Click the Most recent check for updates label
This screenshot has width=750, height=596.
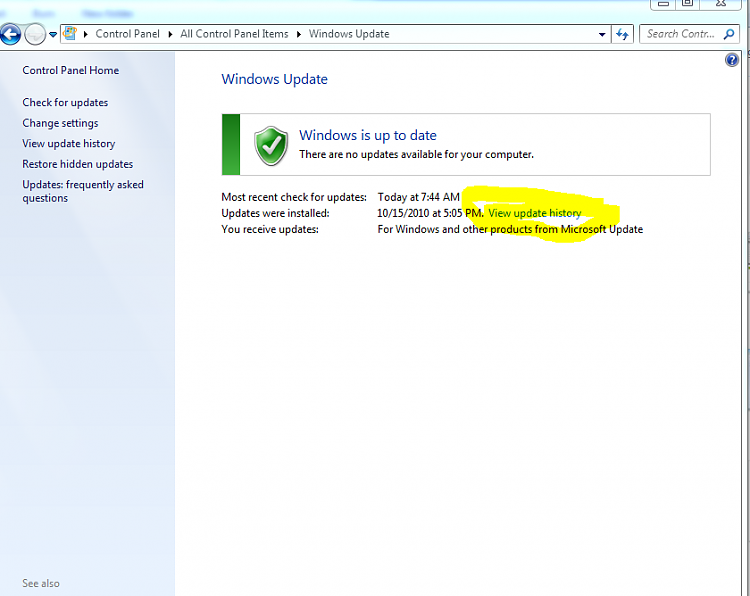pyautogui.click(x=294, y=197)
